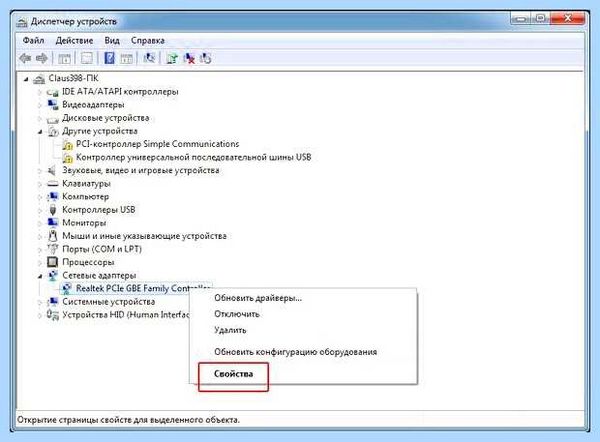Screen dimensions: 600x442
Task: Click the Дисковые устройства drive icon
Action: (x=52, y=119)
